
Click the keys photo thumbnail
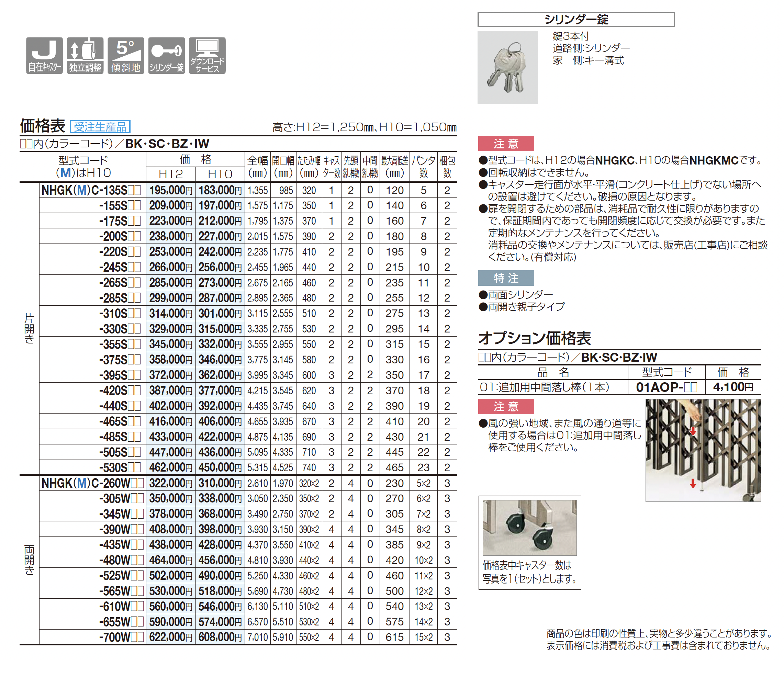tap(507, 67)
